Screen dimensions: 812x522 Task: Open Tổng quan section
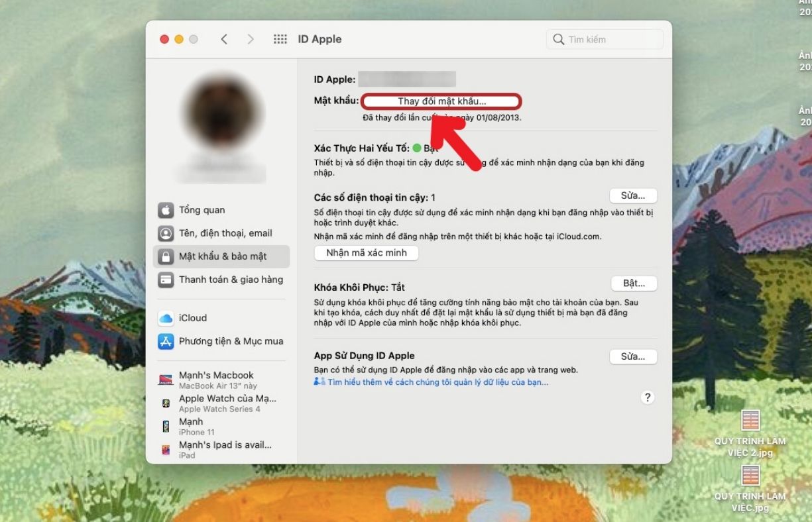(221, 211)
